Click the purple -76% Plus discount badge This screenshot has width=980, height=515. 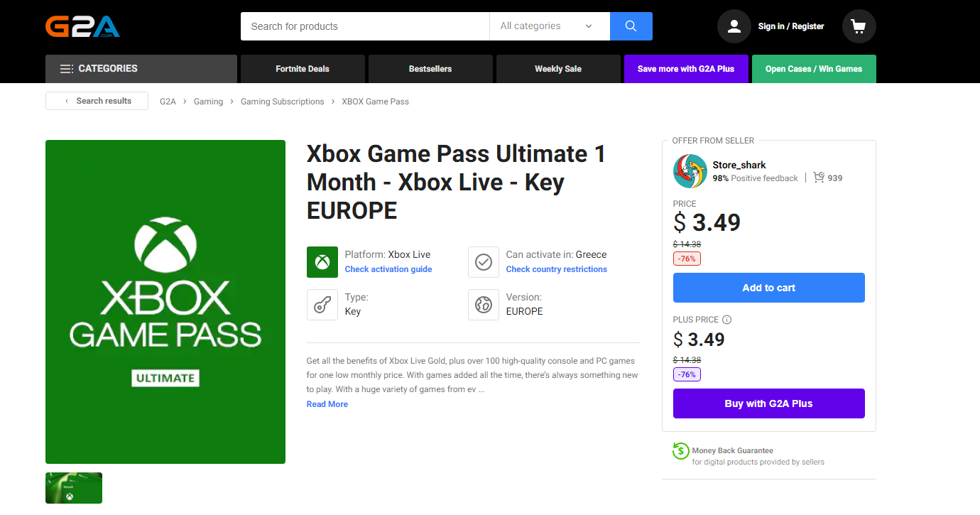(687, 374)
